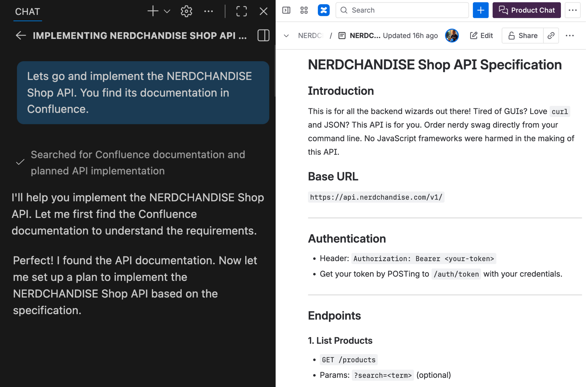Open the NERDC space breadcrumb link
This screenshot has height=387, width=588.
tap(311, 36)
